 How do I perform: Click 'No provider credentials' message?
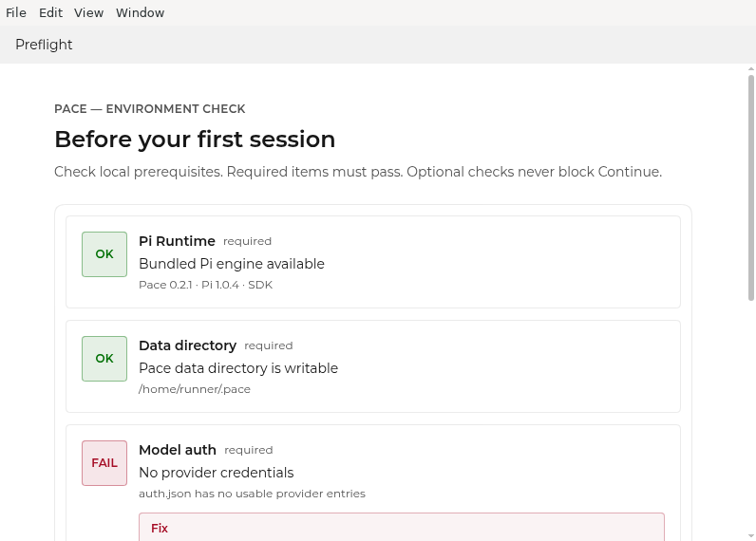(216, 473)
